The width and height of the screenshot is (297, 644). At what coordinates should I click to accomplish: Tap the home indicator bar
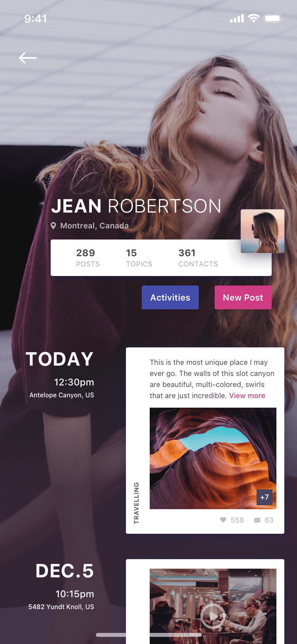tap(149, 635)
